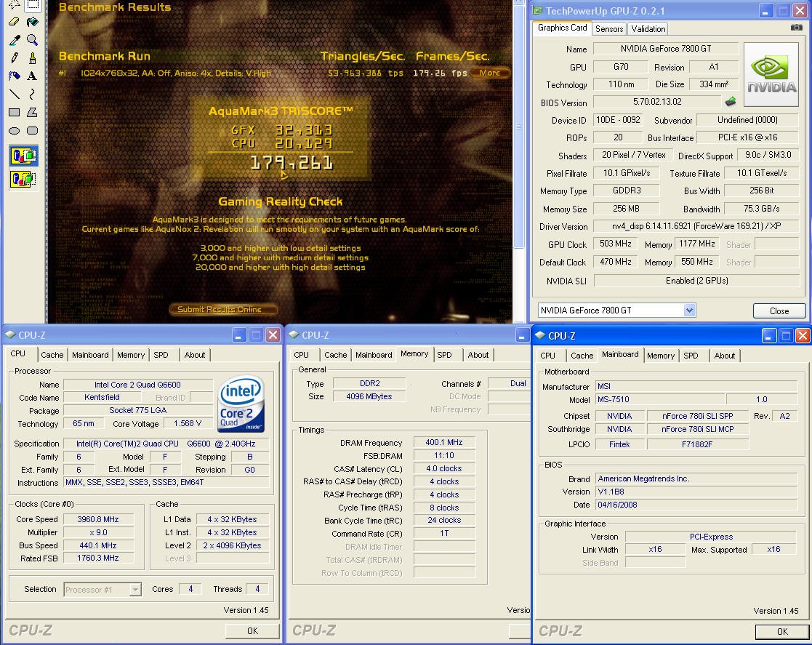This screenshot has height=645, width=812.
Task: Open the Graphics Card tab in GPU-Z
Action: tap(563, 28)
